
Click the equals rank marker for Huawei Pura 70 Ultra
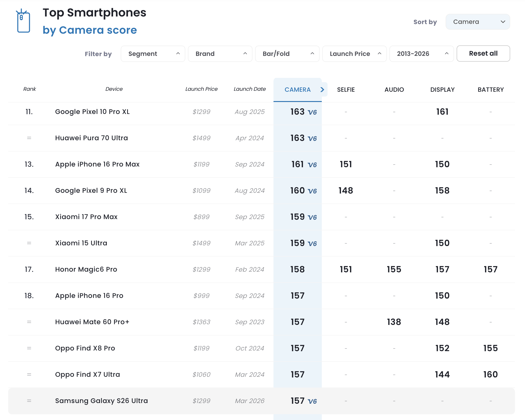pos(29,138)
